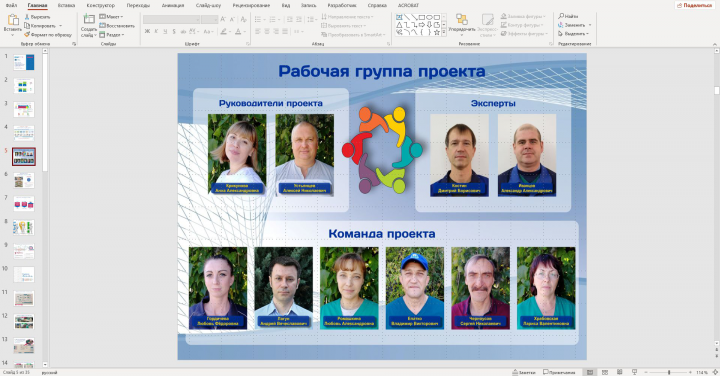Click the Создать слайд new slide icon

[88, 19]
